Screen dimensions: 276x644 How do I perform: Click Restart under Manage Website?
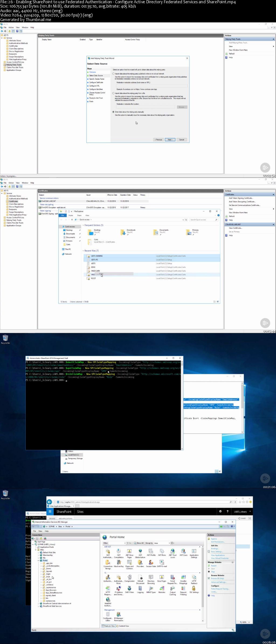[x=214, y=566]
